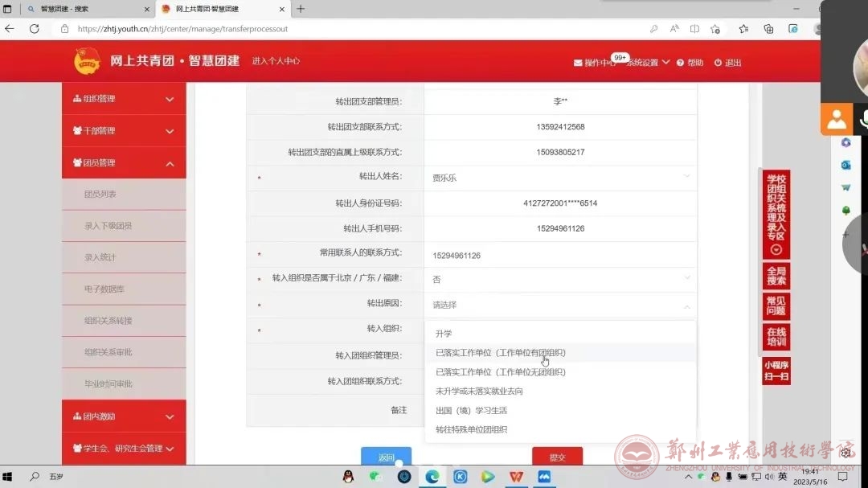Click the blue 返回 button
This screenshot has height=488, width=868.
[386, 457]
